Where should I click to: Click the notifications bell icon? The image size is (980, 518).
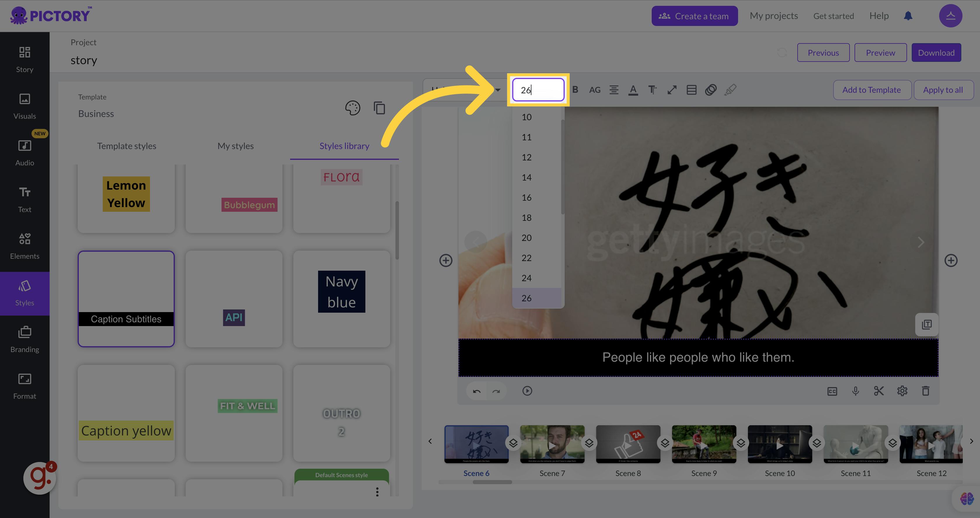pos(908,16)
